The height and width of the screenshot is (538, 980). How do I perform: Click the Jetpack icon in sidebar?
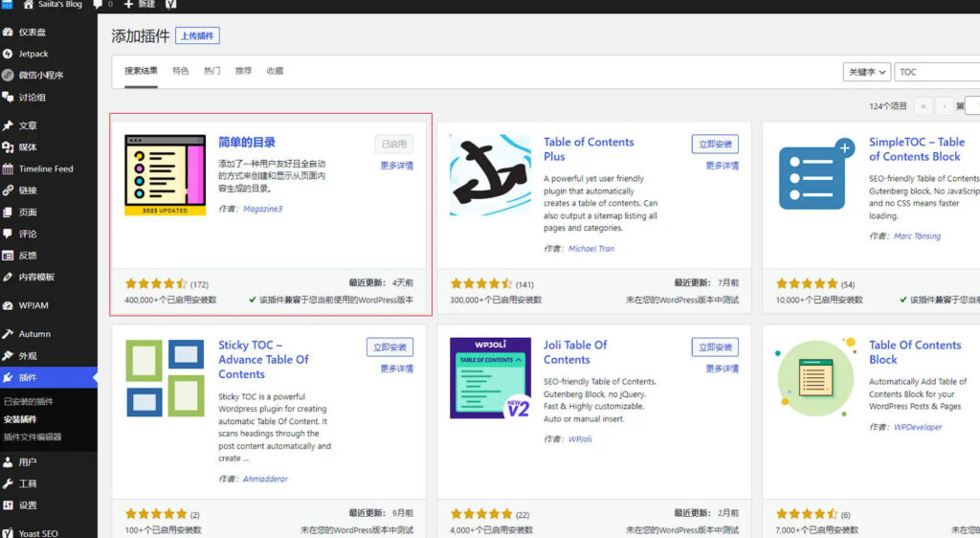click(9, 54)
